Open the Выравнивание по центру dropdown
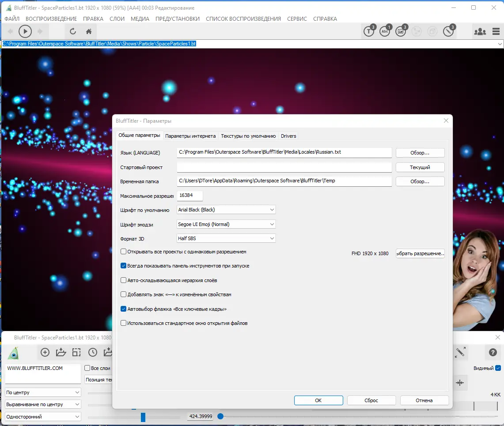 click(x=43, y=404)
